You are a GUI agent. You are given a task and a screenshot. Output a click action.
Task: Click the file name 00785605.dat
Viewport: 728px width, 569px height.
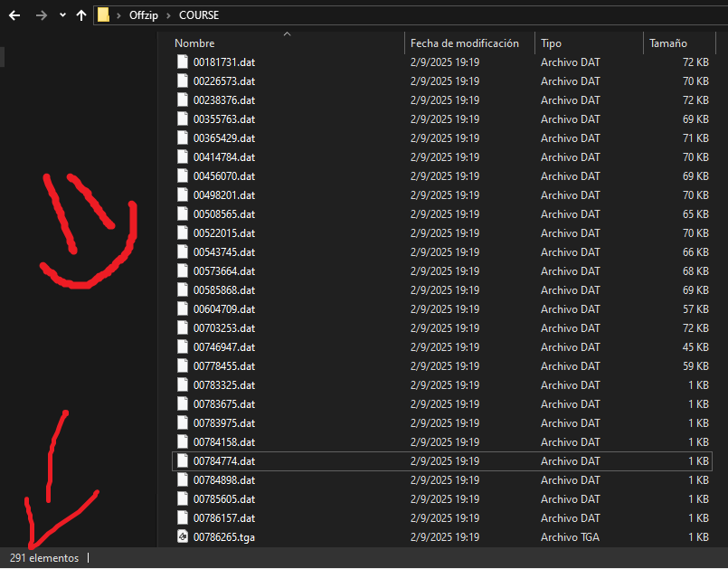(224, 499)
